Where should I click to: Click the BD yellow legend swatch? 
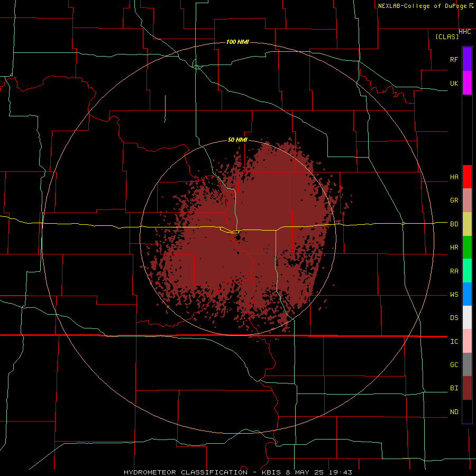point(467,224)
